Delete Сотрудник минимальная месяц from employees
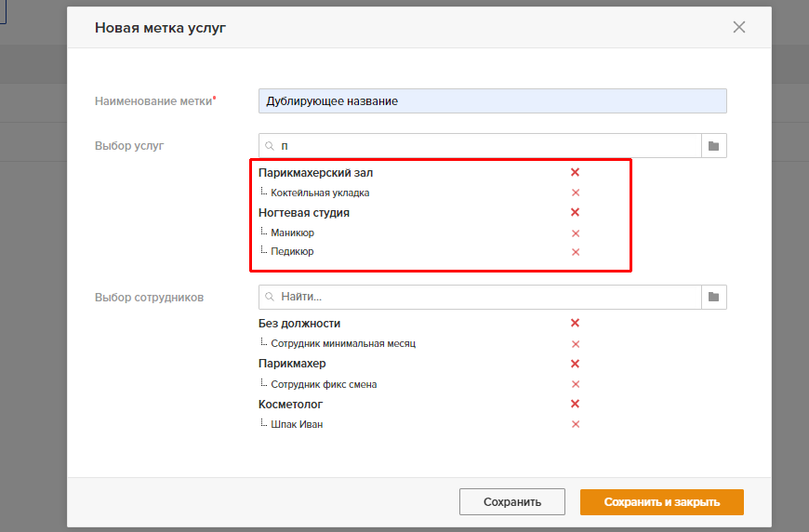Viewport: 809px width, 532px height. click(576, 343)
